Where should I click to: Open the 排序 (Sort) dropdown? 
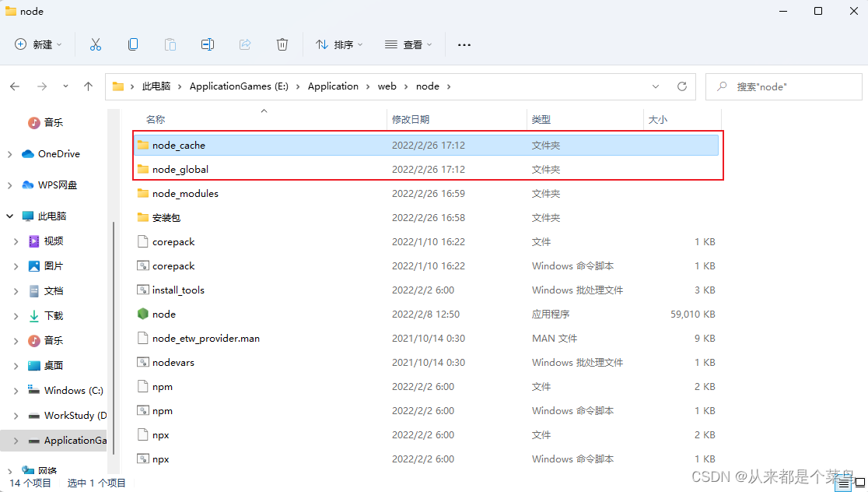click(x=338, y=44)
